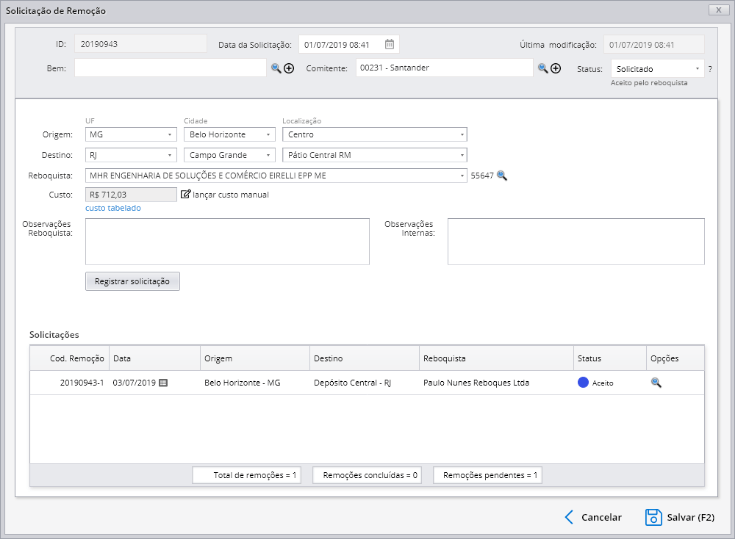Sort by Destino column header
The width and height of the screenshot is (735, 539).
click(x=364, y=359)
